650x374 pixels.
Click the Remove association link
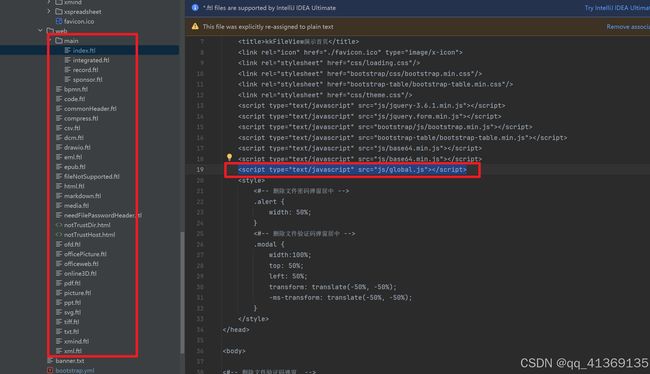pyautogui.click(x=628, y=27)
